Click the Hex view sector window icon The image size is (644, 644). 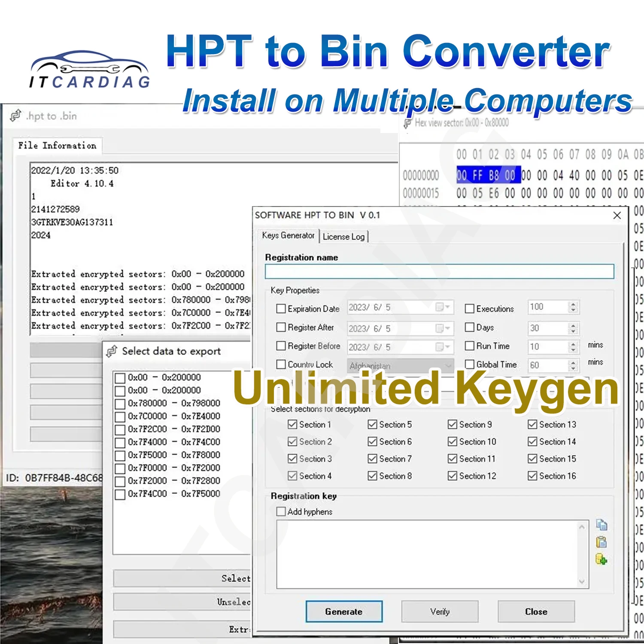point(407,123)
